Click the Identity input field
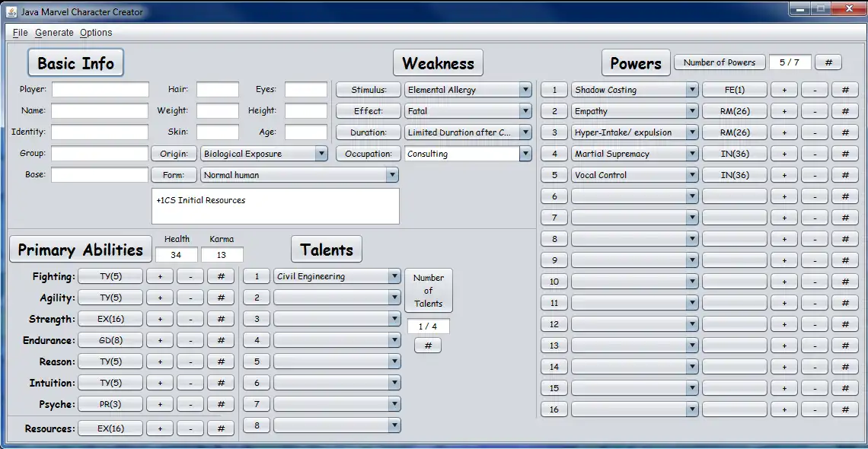This screenshot has width=868, height=449. click(101, 132)
